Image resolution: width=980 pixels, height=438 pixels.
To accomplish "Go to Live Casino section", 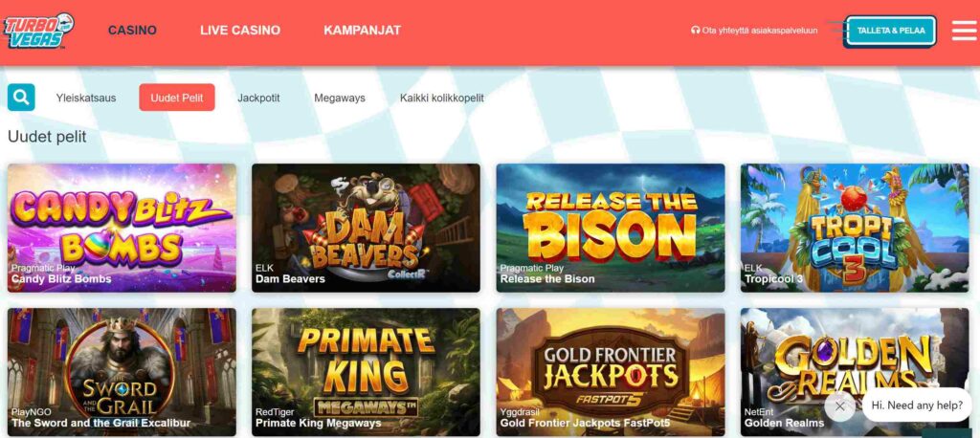I will coord(240,30).
